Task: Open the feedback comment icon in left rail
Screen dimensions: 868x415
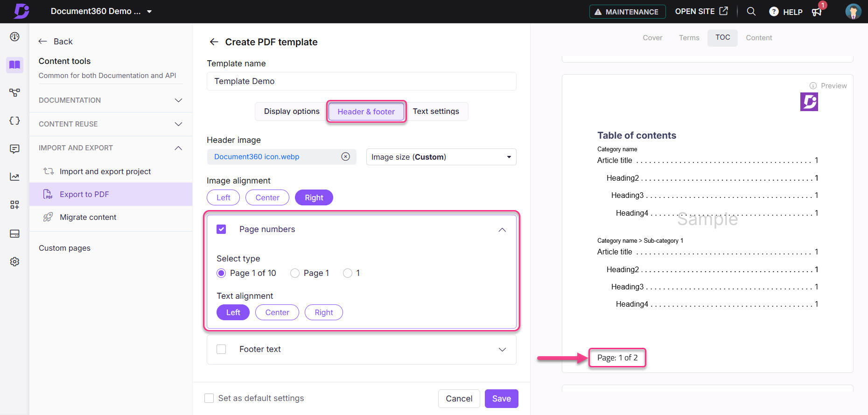Action: click(x=14, y=149)
